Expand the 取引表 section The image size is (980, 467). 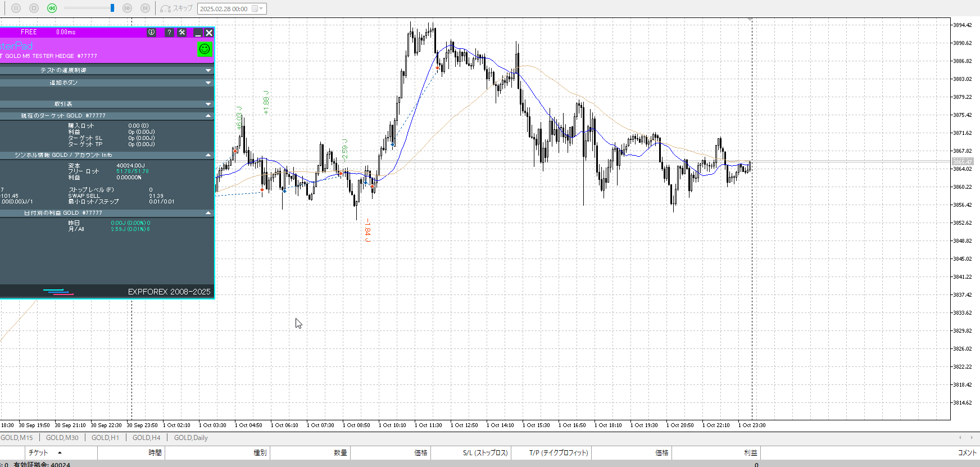point(208,104)
